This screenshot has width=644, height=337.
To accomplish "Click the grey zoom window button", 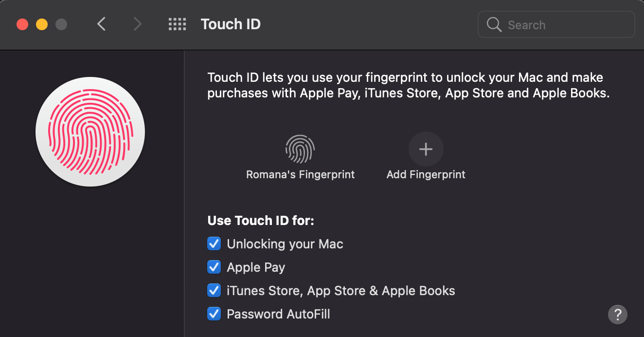I will [x=61, y=24].
